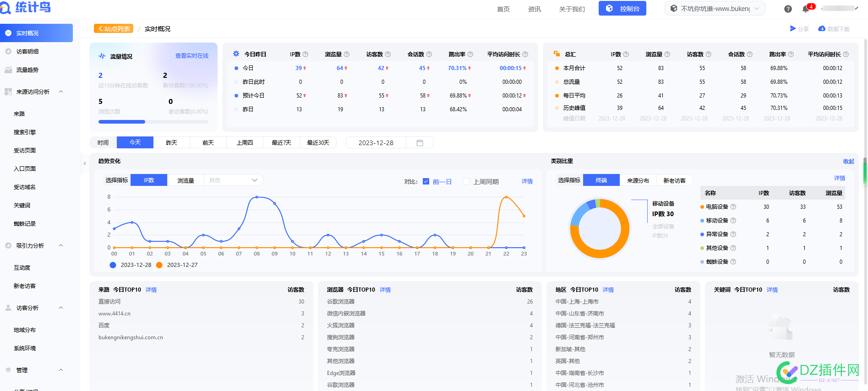
Task: Open notifications bell icon
Action: pyautogui.click(x=806, y=9)
